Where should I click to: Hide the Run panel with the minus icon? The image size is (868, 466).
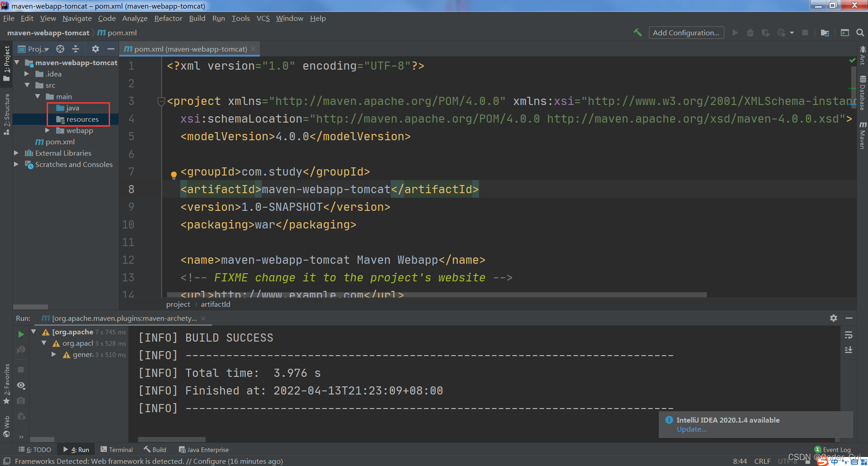(849, 318)
